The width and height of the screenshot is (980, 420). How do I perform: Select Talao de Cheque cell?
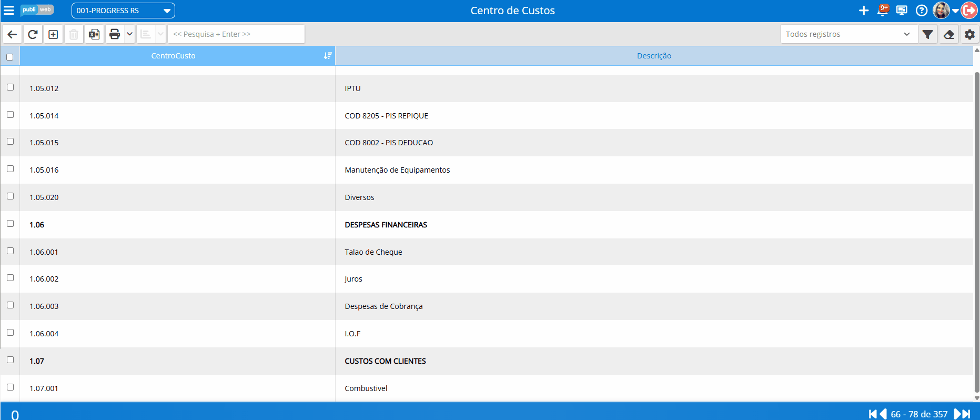coord(654,252)
